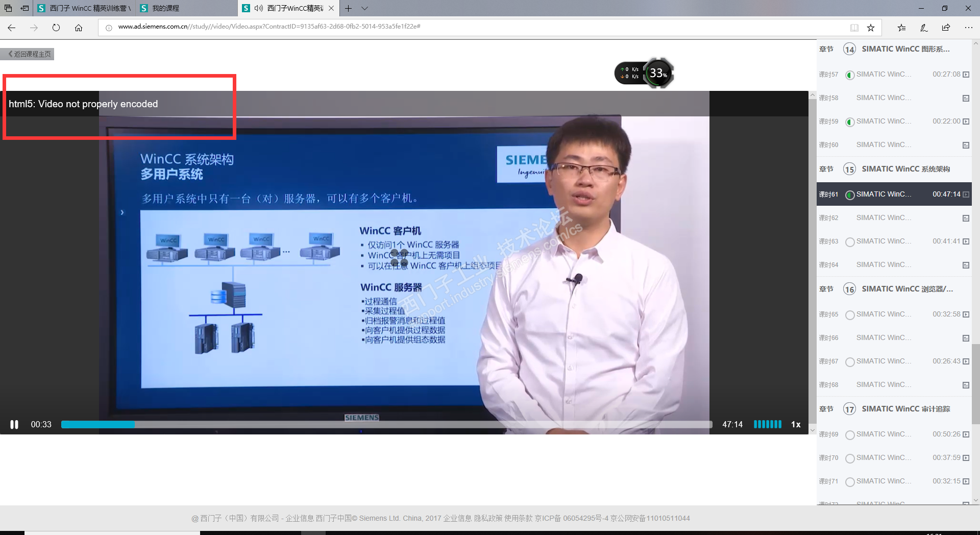980x535 pixels.
Task: Click the video icon for 课时63
Action: click(966, 241)
